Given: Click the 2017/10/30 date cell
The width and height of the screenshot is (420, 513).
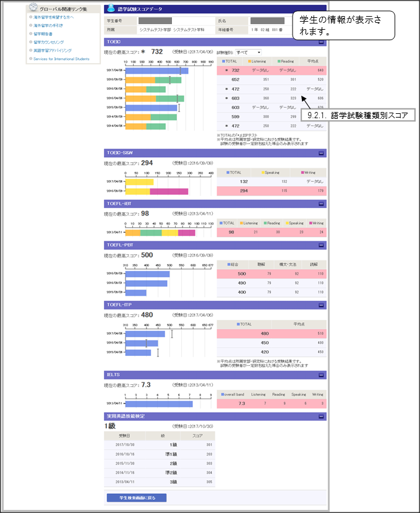Looking at the screenshot, I should [125, 445].
